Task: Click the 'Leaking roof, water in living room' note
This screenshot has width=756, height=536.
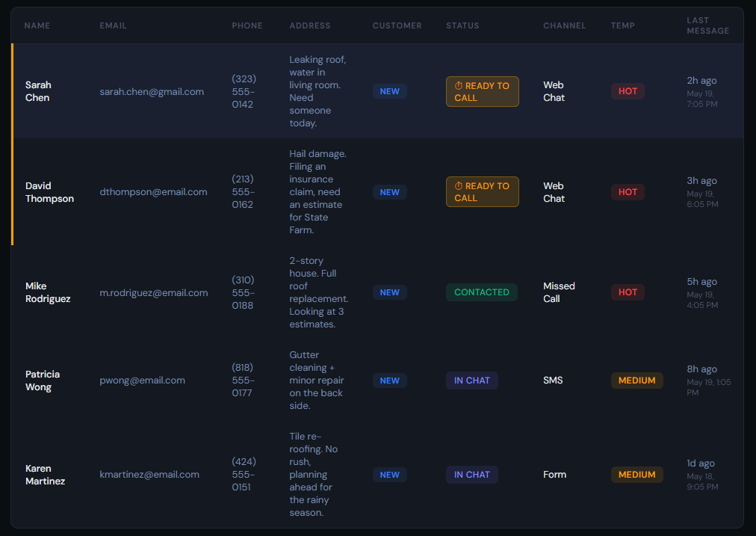Action: tap(317, 92)
